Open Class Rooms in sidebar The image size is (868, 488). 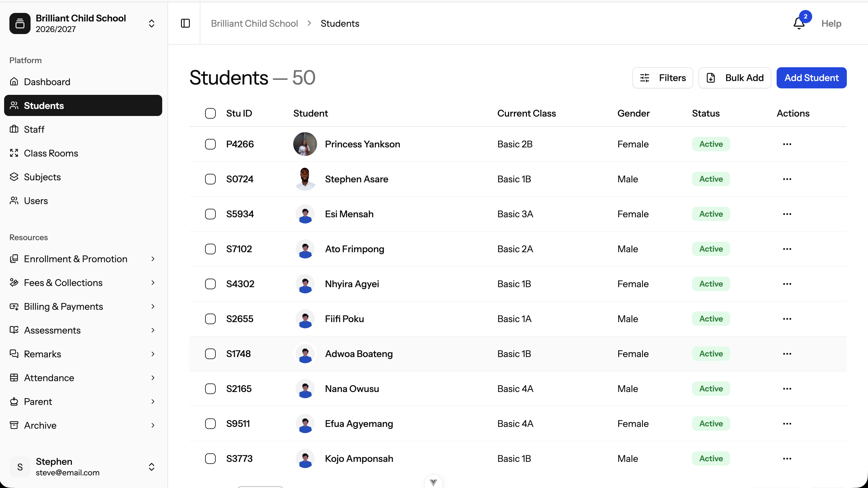coord(83,153)
